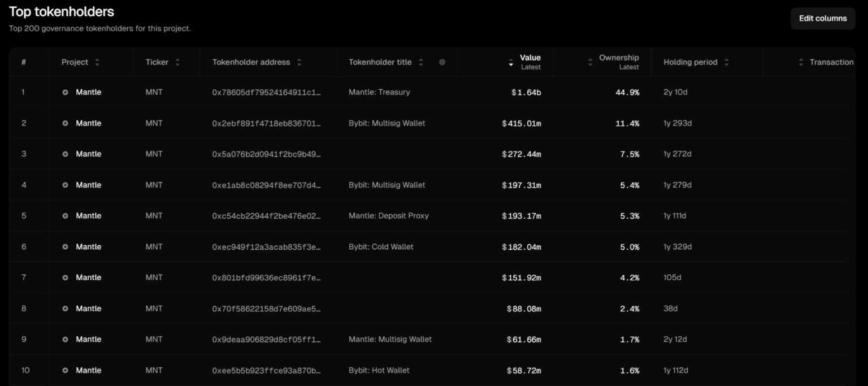Sort by Holding period column arrows

click(726, 62)
